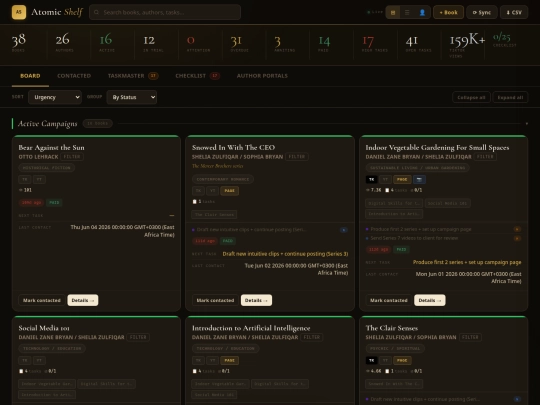
Task: Click TK badge on The Clair Senses card
Action: [x=371, y=361]
